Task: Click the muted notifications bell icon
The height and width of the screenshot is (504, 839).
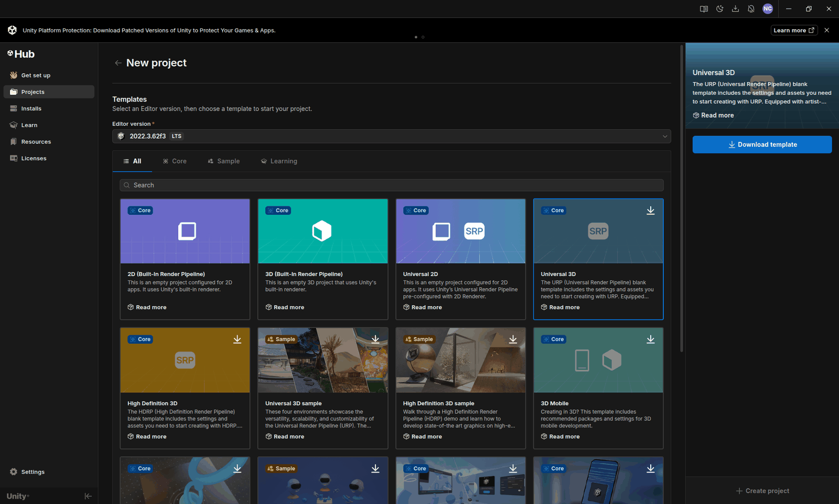Action: pyautogui.click(x=751, y=9)
